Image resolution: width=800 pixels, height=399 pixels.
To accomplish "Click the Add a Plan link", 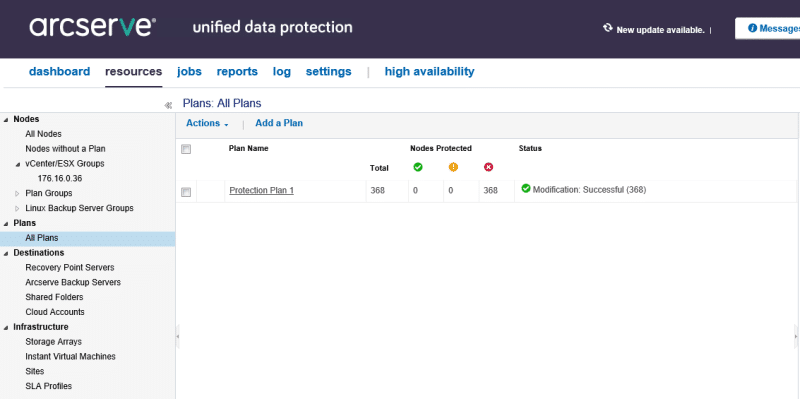I will (279, 123).
